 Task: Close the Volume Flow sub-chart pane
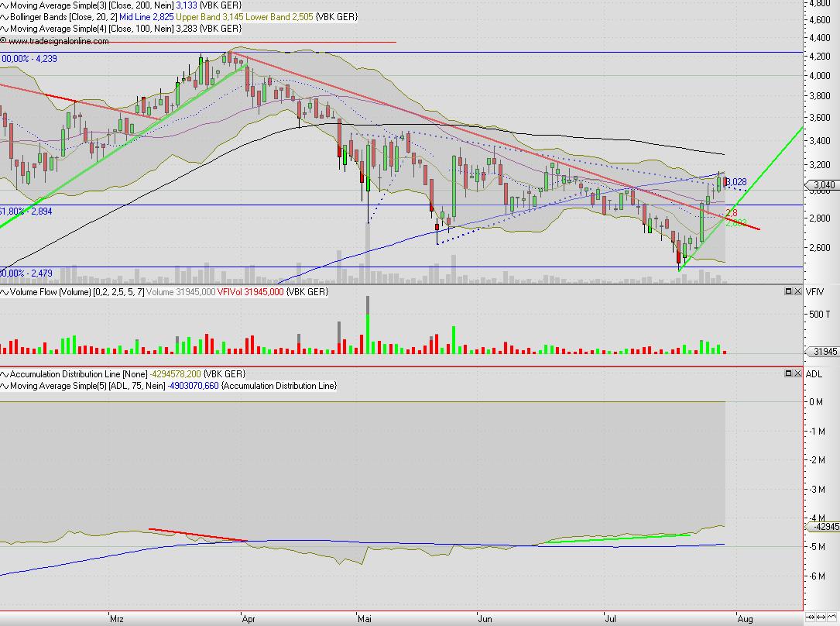coord(797,291)
